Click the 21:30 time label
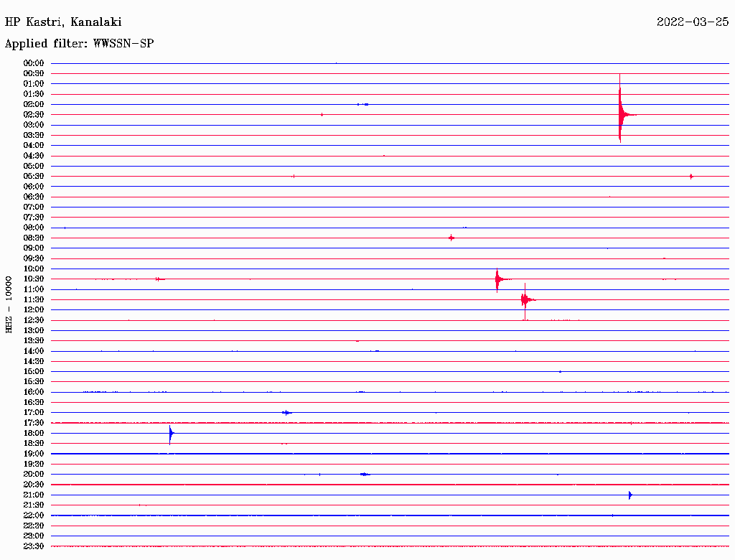Image resolution: width=735 pixels, height=560 pixels. pos(34,505)
